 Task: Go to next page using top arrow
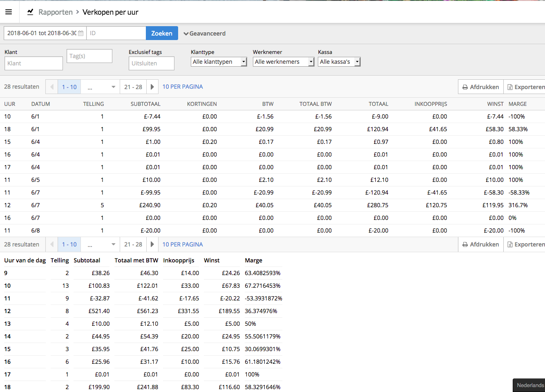[x=152, y=87]
